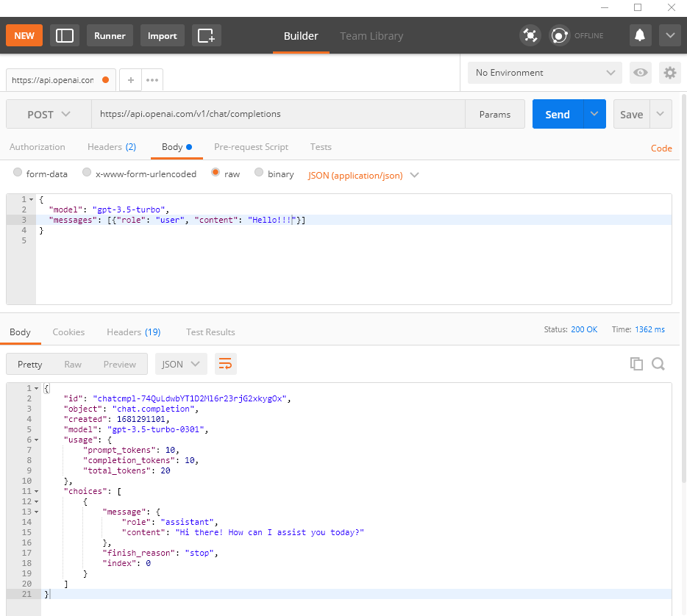Open the response Headers (19) tab

coord(134,332)
